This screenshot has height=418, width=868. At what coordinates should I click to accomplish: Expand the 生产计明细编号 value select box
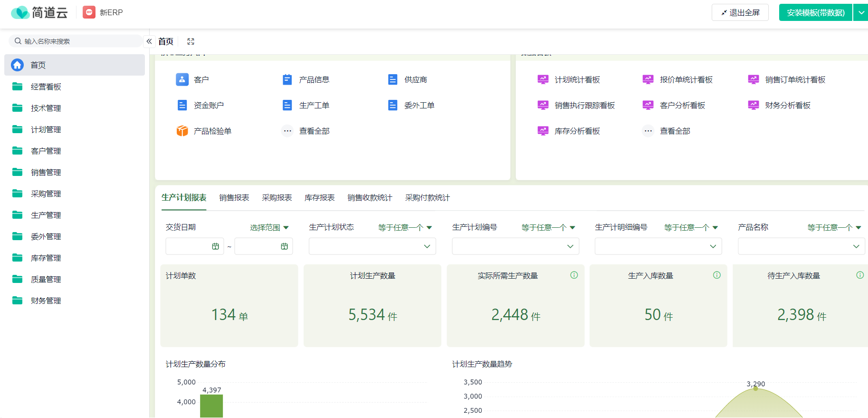coord(658,246)
